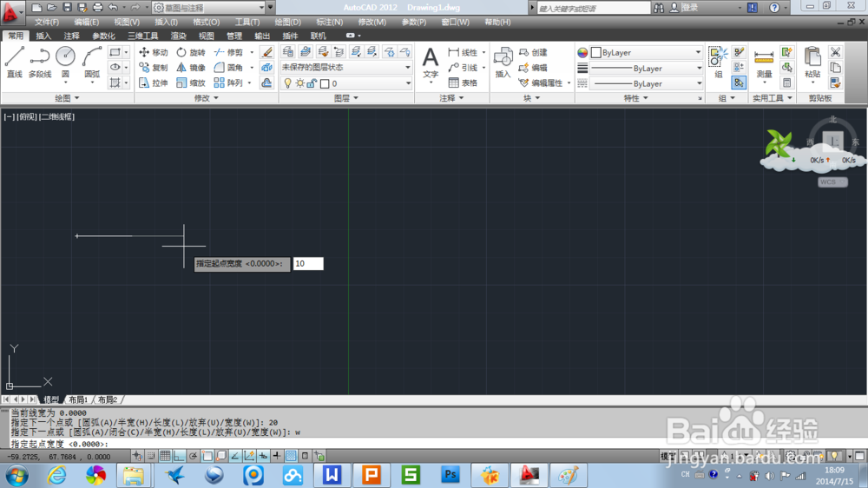Viewport: 868px width, 488px height.
Task: Click the 移动 (Move) tool
Action: [154, 52]
